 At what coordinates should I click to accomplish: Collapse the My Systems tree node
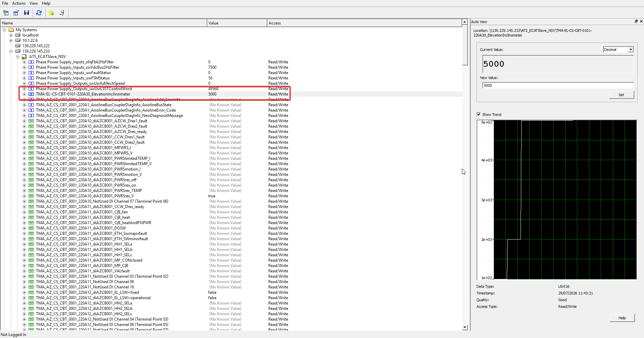point(4,30)
